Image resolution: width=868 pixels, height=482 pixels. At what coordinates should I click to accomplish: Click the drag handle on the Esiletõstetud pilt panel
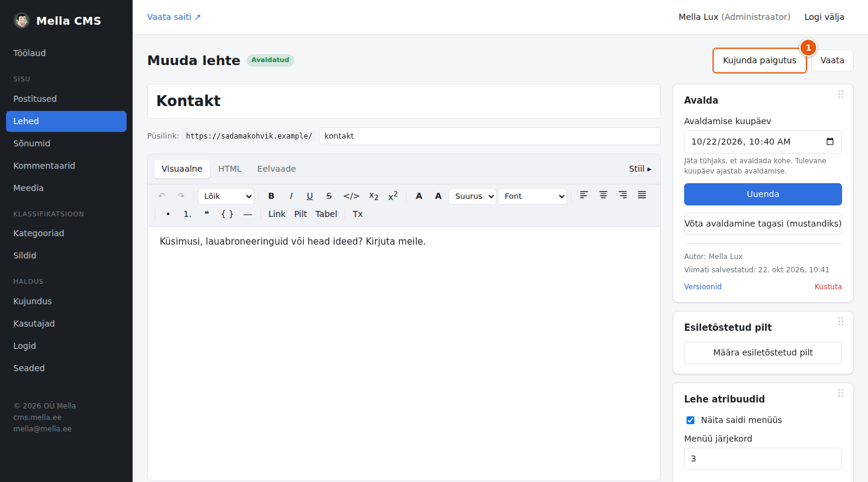pyautogui.click(x=841, y=321)
